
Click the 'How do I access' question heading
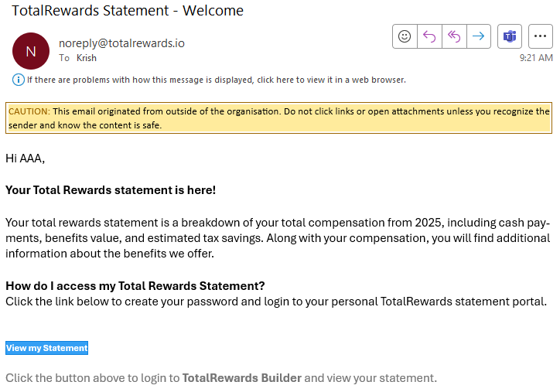point(135,285)
